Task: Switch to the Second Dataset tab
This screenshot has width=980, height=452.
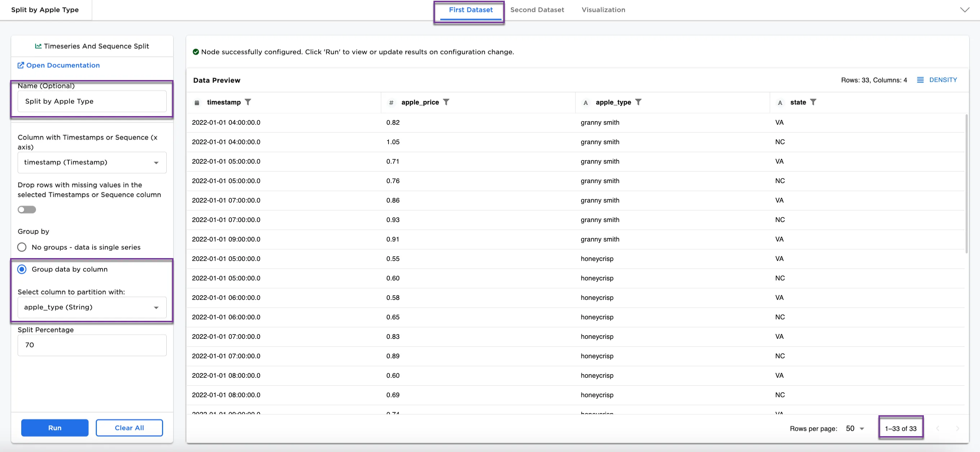Action: (537, 10)
